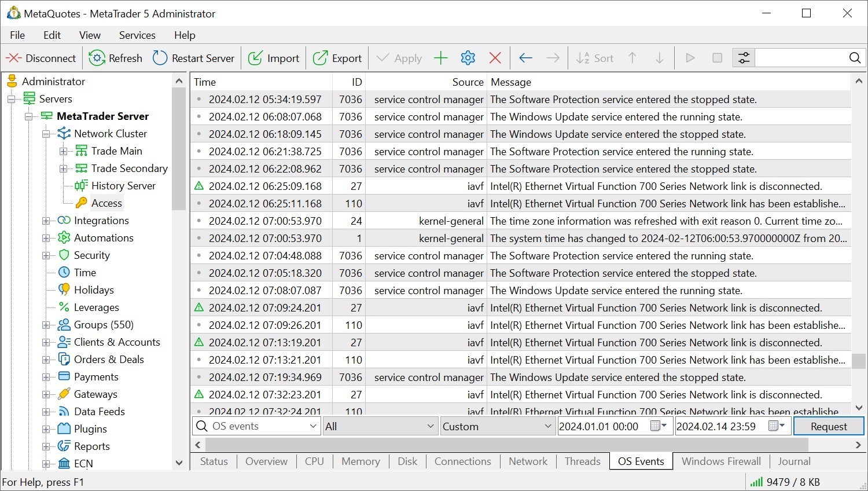868x491 pixels.
Task: Collapse the Network Cluster tree node
Action: tap(46, 134)
